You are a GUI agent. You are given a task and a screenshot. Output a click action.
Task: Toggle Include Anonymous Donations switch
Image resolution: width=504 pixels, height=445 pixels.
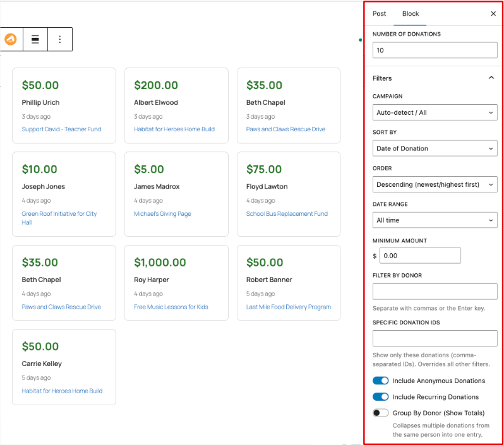(x=381, y=381)
